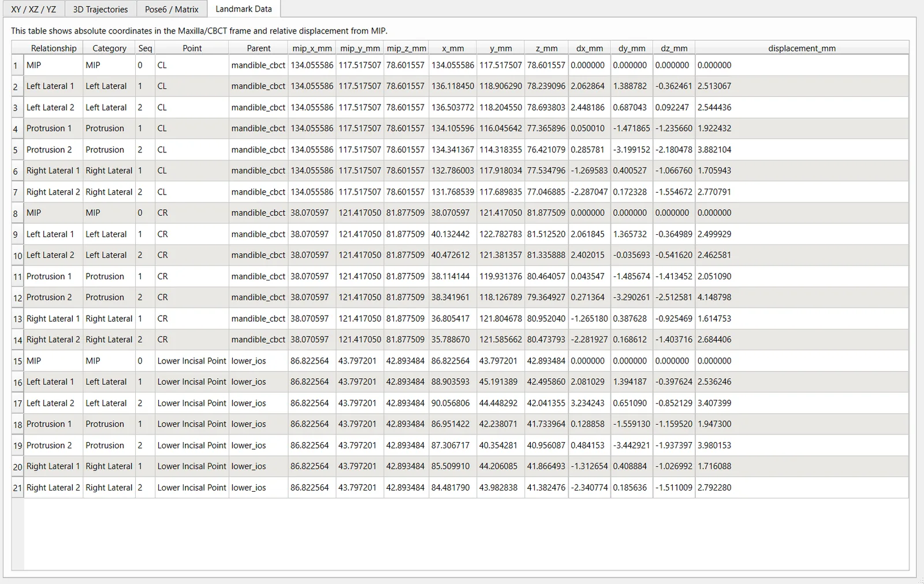924x584 pixels.
Task: Click x_mm value 40.472612
Action: tap(453, 255)
